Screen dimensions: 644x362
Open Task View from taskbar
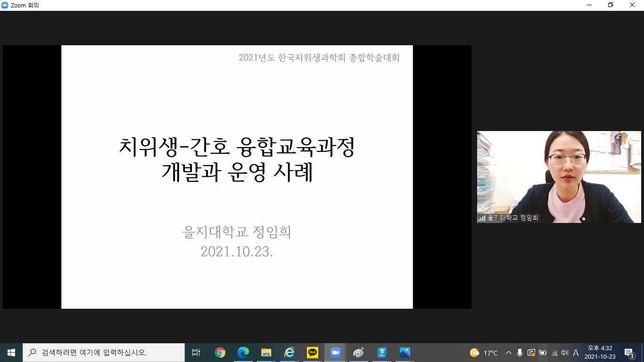(x=196, y=352)
